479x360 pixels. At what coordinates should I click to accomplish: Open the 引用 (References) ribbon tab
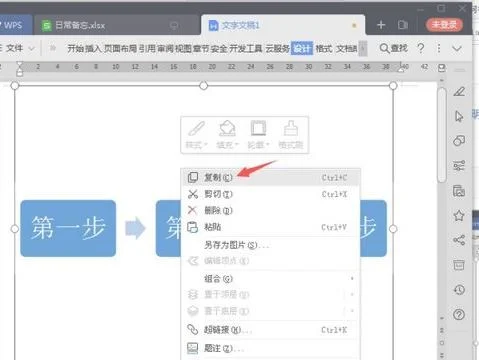coord(147,49)
